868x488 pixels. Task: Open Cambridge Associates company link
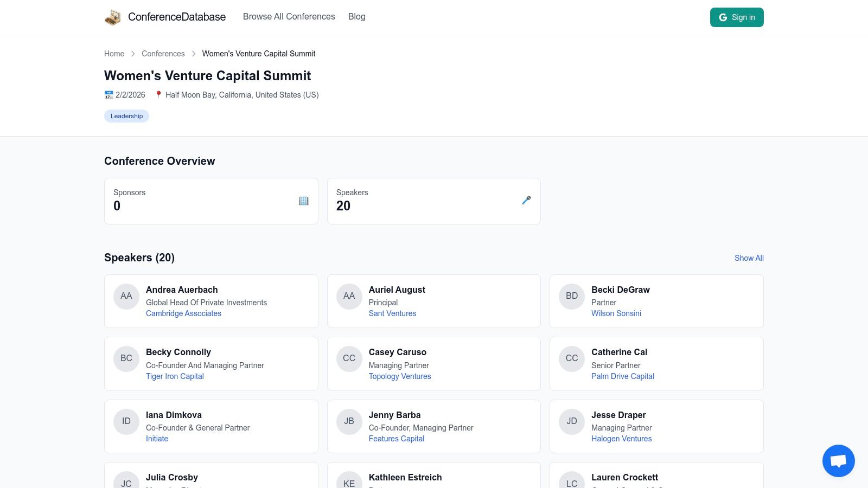pos(183,313)
